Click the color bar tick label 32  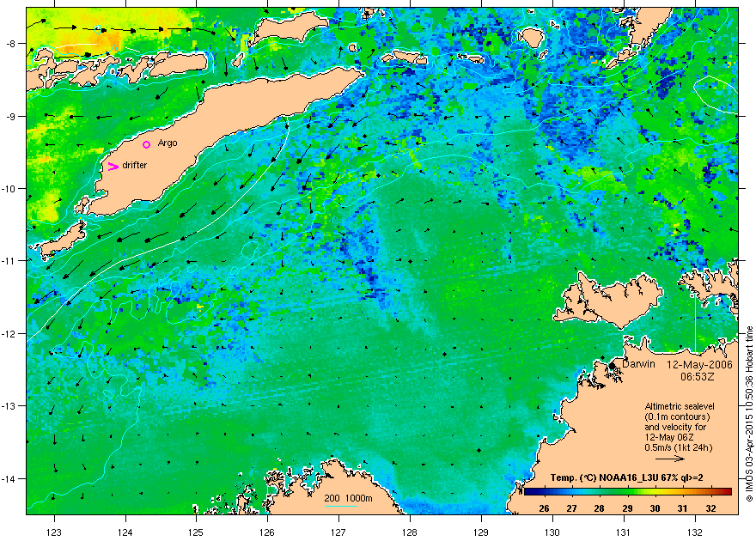pyautogui.click(x=710, y=508)
